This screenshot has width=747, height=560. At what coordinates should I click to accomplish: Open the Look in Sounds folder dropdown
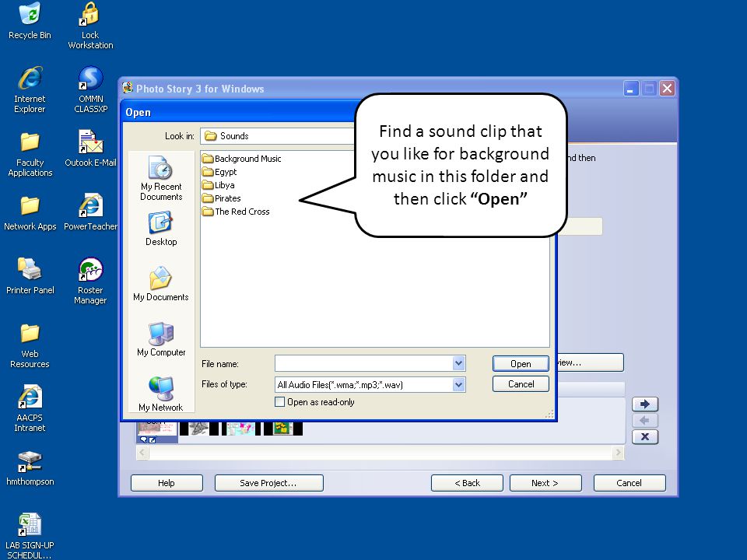click(278, 136)
